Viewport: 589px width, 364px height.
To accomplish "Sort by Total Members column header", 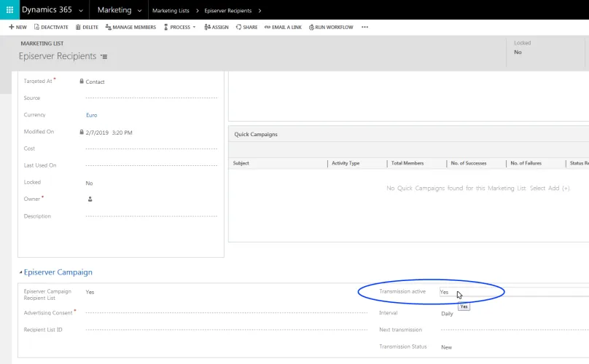I will [407, 163].
